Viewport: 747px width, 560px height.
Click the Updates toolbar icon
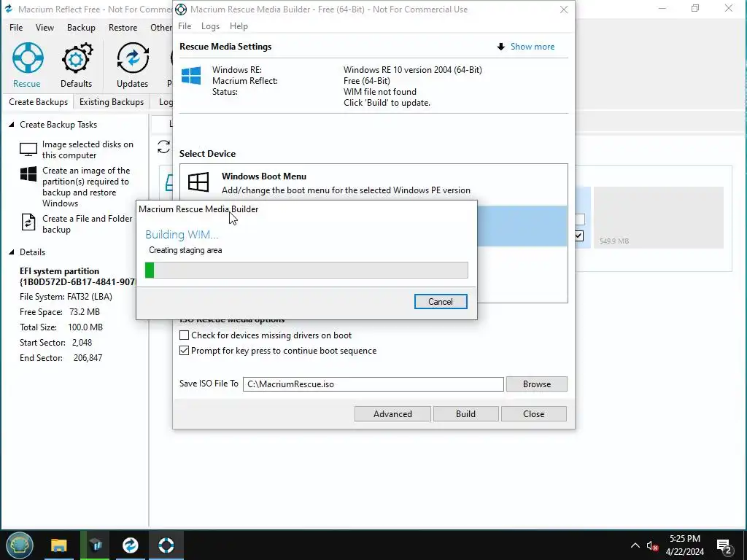[x=133, y=65]
